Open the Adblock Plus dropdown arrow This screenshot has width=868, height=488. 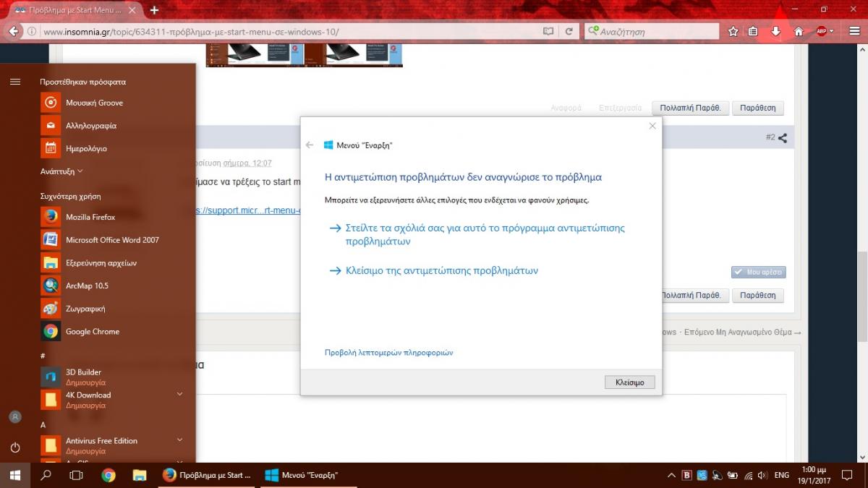coord(832,31)
